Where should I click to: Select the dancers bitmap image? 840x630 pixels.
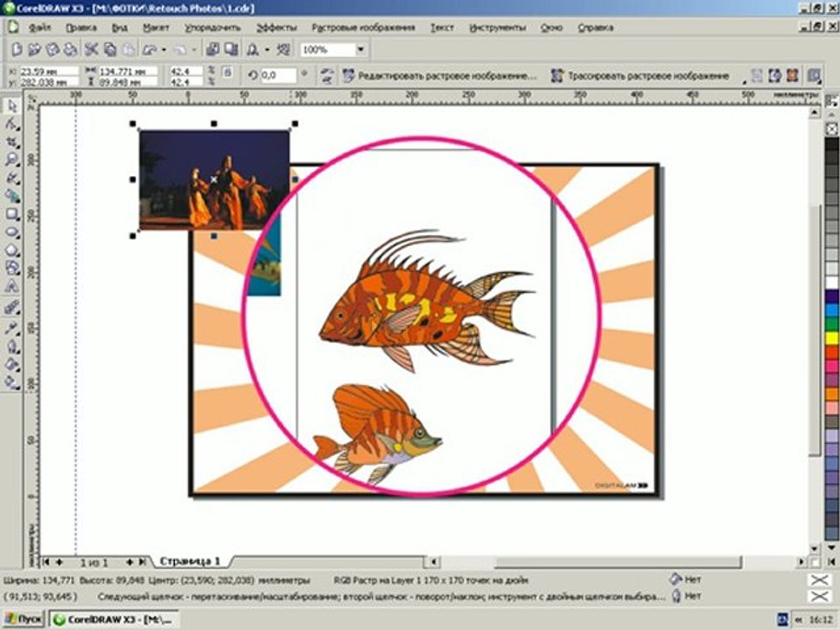pyautogui.click(x=213, y=180)
